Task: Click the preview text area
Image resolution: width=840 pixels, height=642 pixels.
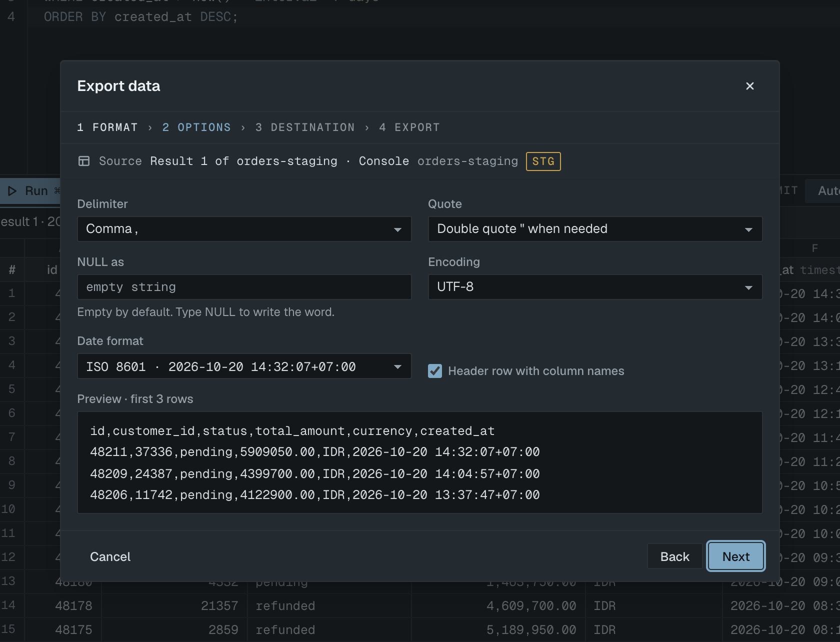Action: (419, 462)
